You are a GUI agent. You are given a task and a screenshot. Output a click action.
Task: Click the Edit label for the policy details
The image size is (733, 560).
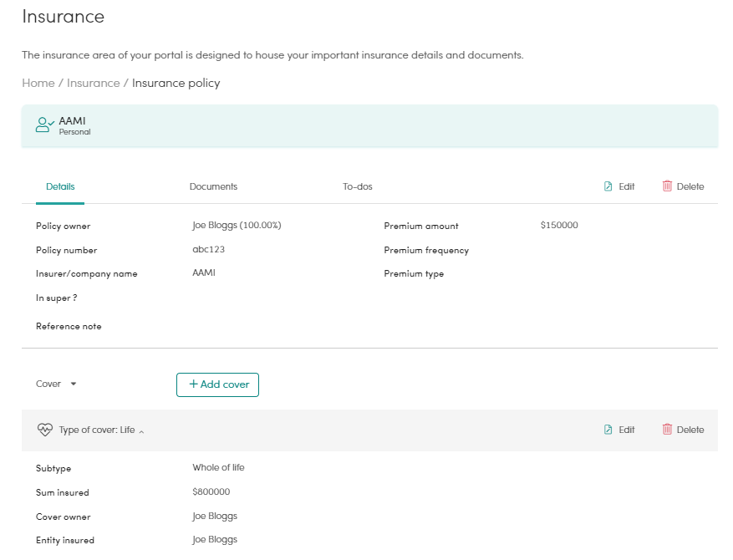pos(626,186)
